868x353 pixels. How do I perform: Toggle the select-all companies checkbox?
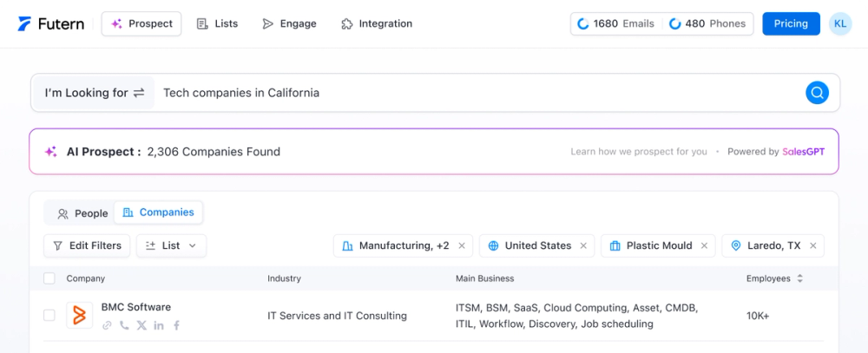[49, 278]
